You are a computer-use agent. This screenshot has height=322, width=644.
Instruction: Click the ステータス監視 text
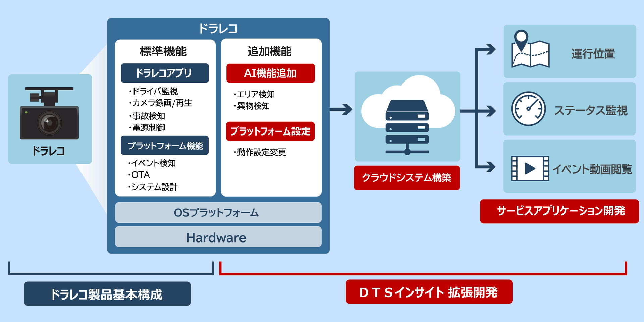click(591, 110)
